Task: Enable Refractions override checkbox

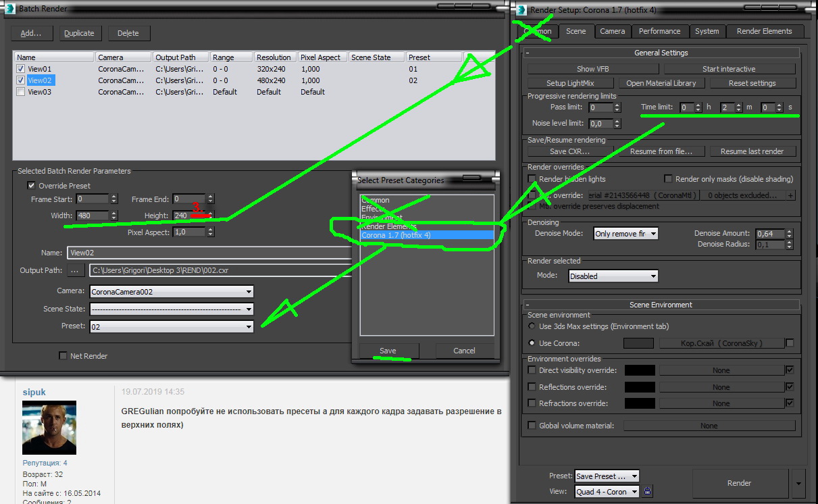Action: pos(532,403)
